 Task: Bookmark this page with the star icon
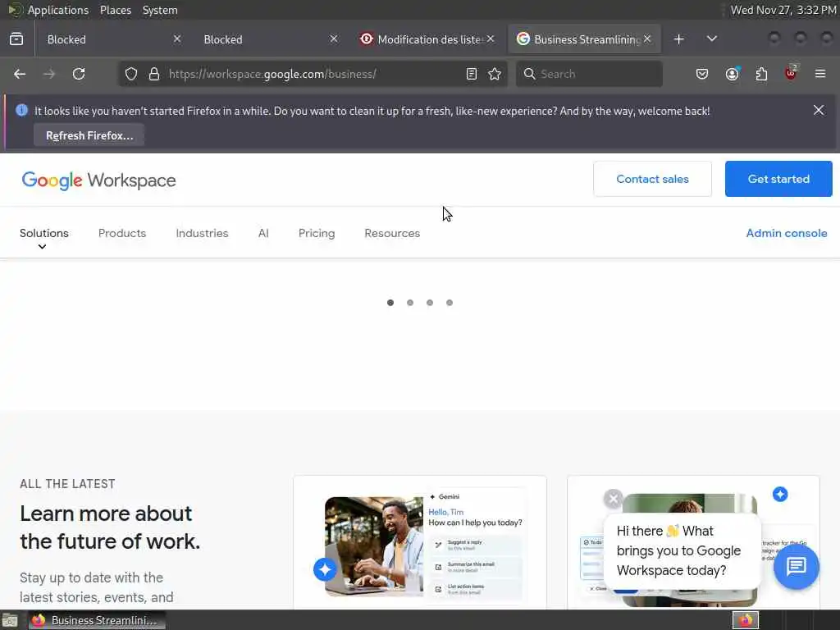(495, 74)
